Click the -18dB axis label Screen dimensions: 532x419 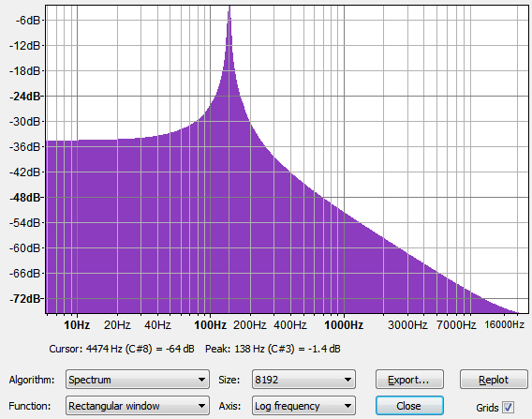25,70
